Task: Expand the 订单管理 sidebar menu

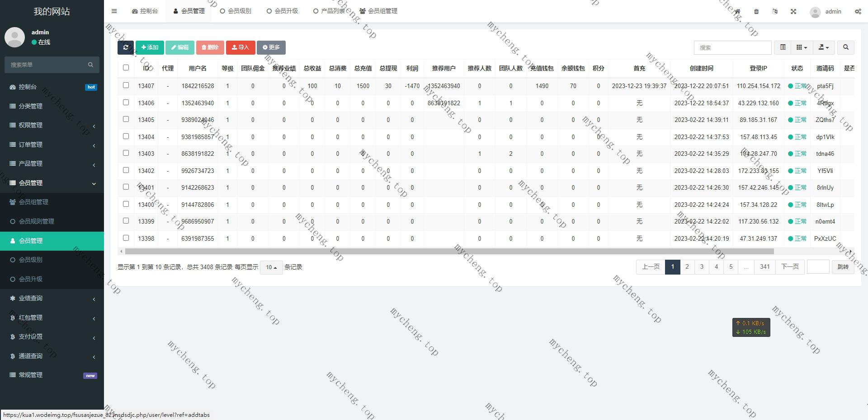Action: (52, 145)
